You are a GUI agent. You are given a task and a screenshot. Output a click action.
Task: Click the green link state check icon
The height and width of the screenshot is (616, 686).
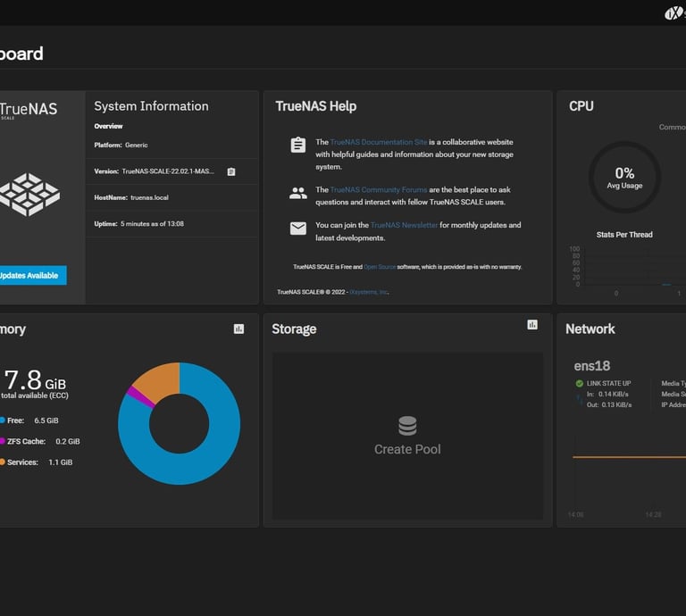(x=579, y=383)
